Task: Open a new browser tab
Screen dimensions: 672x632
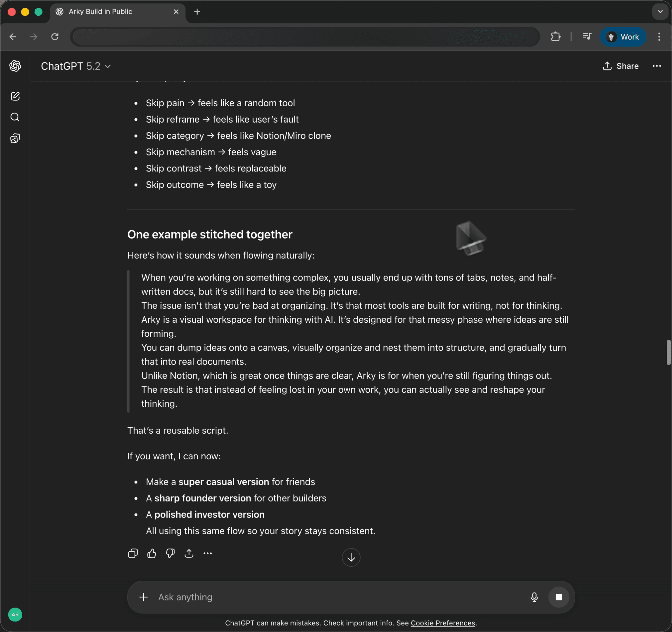Action: (x=197, y=12)
